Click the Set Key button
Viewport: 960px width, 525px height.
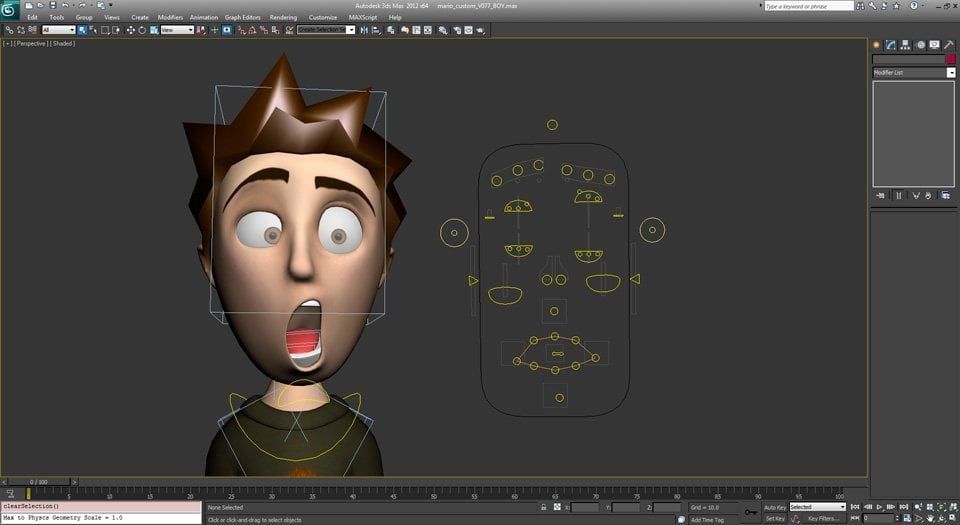[774, 518]
